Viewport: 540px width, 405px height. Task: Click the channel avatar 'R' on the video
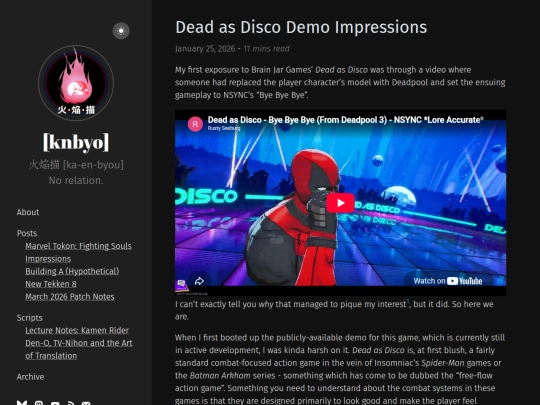tap(195, 124)
